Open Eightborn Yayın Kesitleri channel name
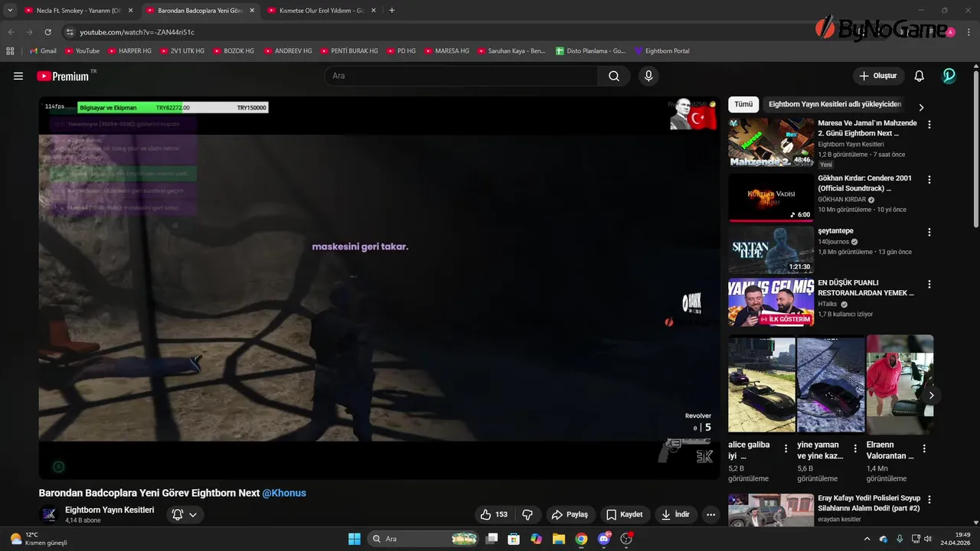This screenshot has height=551, width=980. (x=109, y=510)
